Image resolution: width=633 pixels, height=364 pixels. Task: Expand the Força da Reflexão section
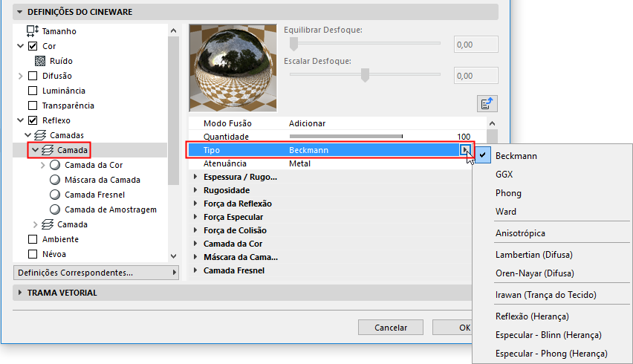pyautogui.click(x=195, y=204)
